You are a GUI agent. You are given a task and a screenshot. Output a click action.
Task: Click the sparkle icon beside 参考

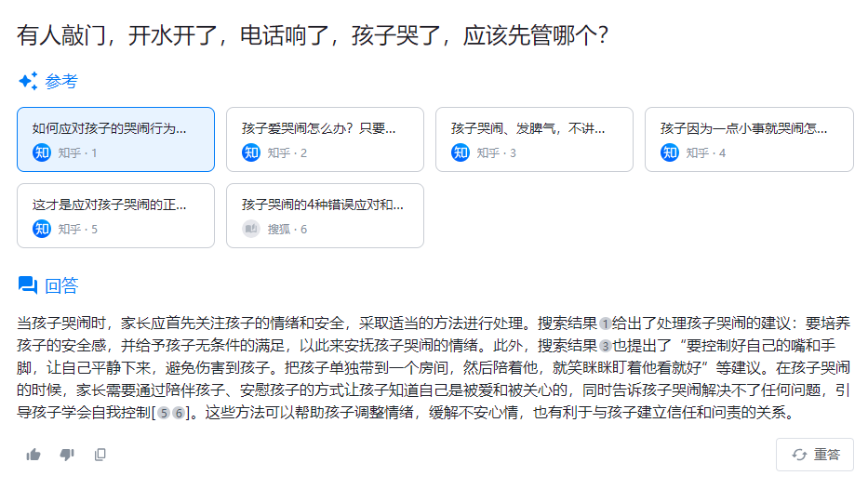tap(28, 81)
